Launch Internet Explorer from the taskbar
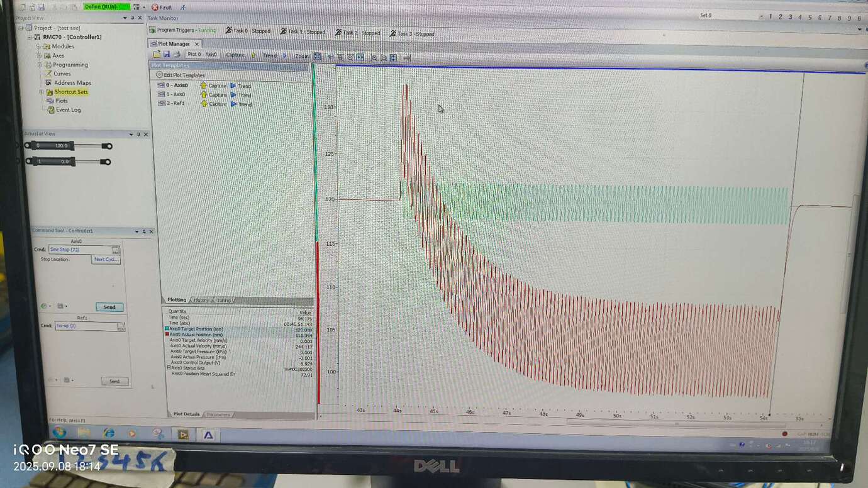 (109, 433)
